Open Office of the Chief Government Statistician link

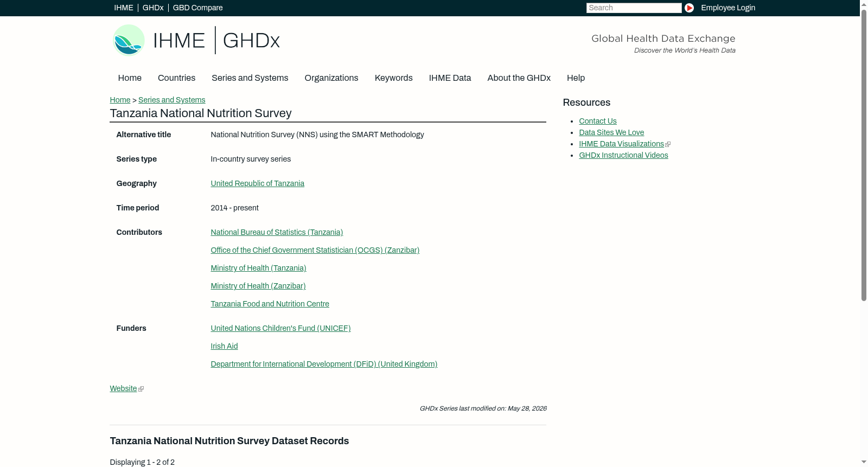point(315,250)
